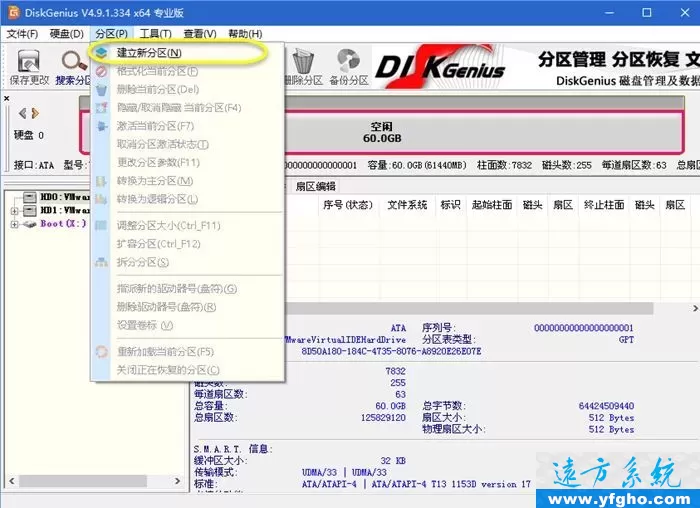Viewport: 700px width, 508px height.
Task: Go to the next disk with the orange right arrow
Action: click(35, 113)
